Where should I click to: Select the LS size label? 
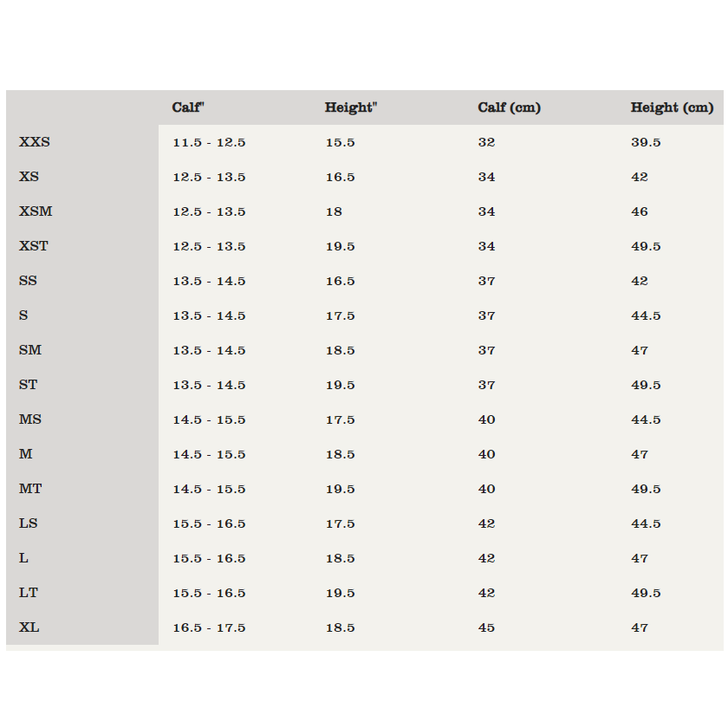click(28, 523)
